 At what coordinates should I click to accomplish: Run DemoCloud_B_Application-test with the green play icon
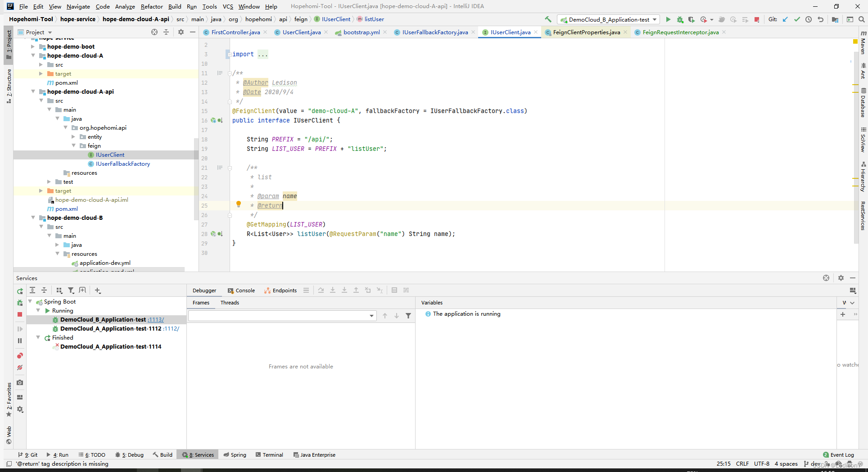coord(668,19)
